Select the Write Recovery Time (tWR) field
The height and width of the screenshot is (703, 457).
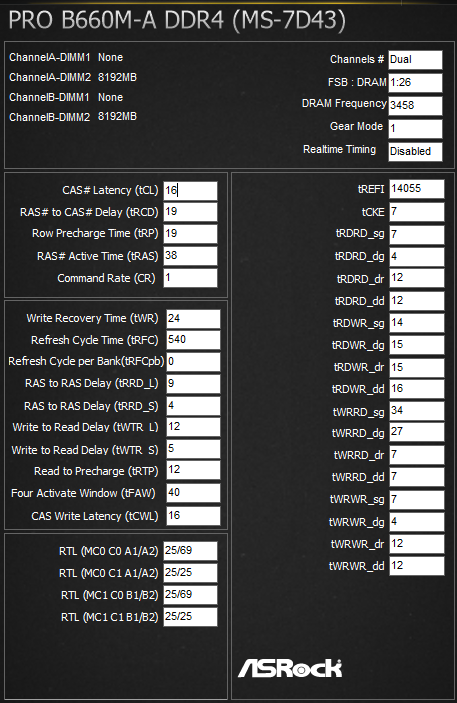(x=193, y=318)
